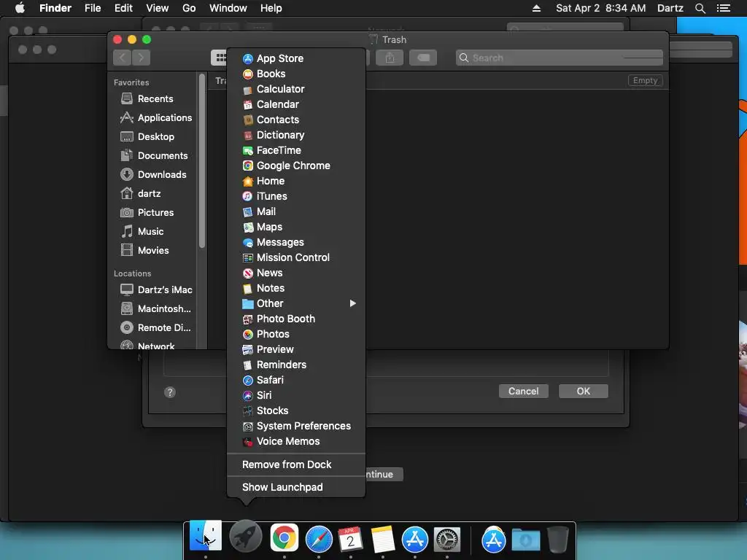Open Downloads folder stack in Dock
The width and height of the screenshot is (747, 560).
525,540
